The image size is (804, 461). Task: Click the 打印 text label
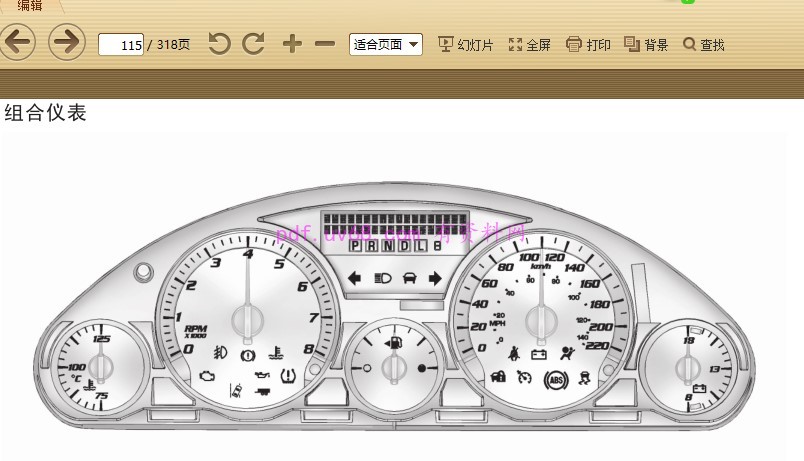(599, 45)
